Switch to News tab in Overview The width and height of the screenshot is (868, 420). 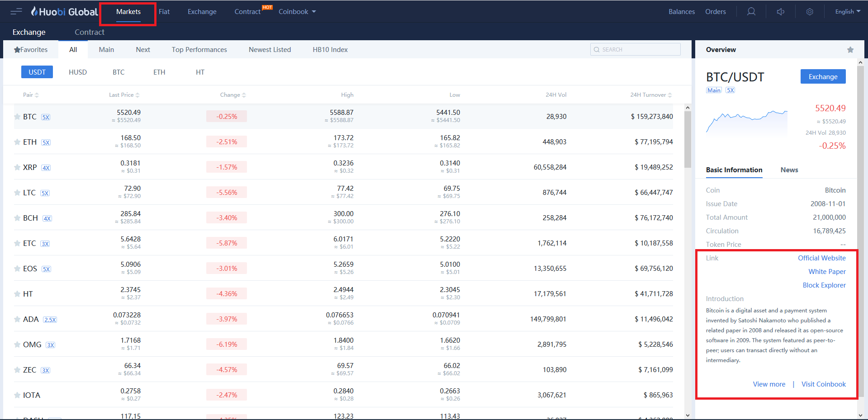[x=789, y=170]
